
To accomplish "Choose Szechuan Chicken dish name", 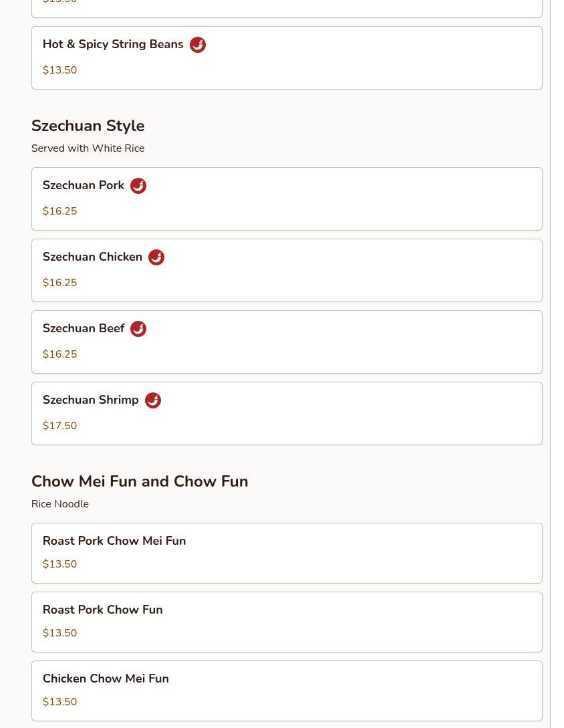I will tap(92, 257).
